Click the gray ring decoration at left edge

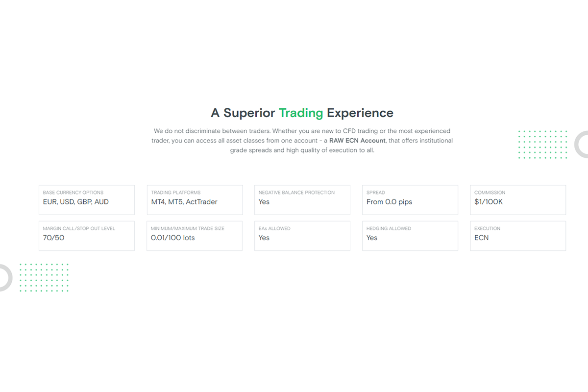pyautogui.click(x=6, y=278)
